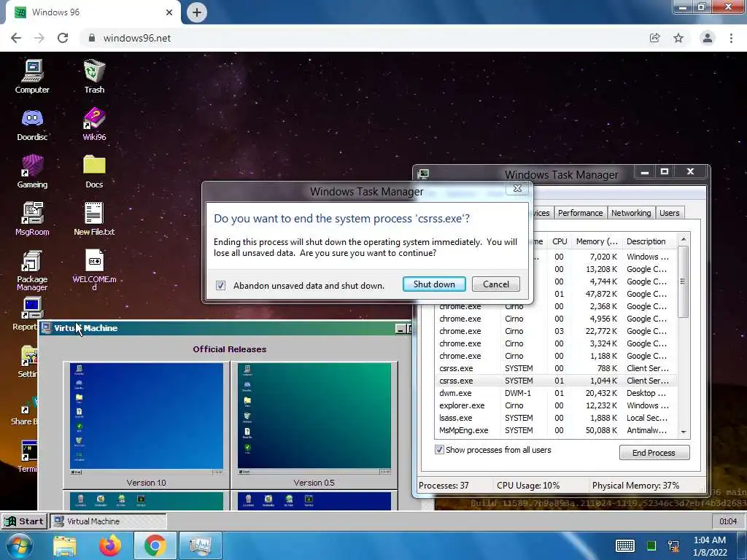Viewport: 747px width, 560px height.
Task: Toggle Abandon unsaved data checkbox
Action: pos(220,285)
